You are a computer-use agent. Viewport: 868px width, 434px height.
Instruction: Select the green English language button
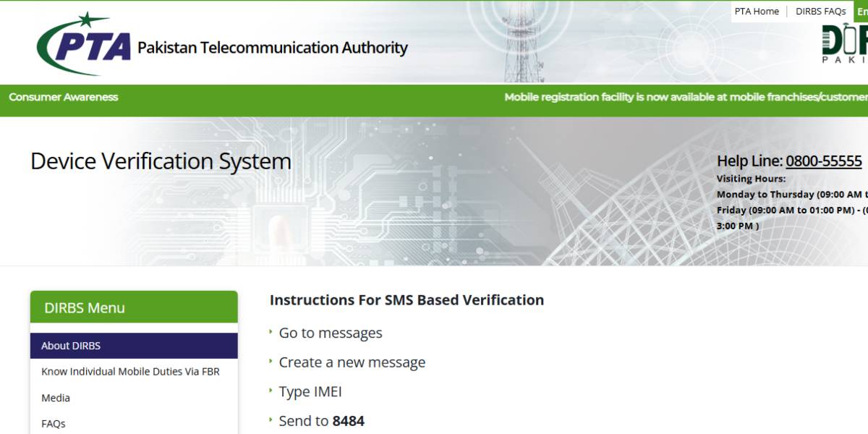(x=861, y=11)
